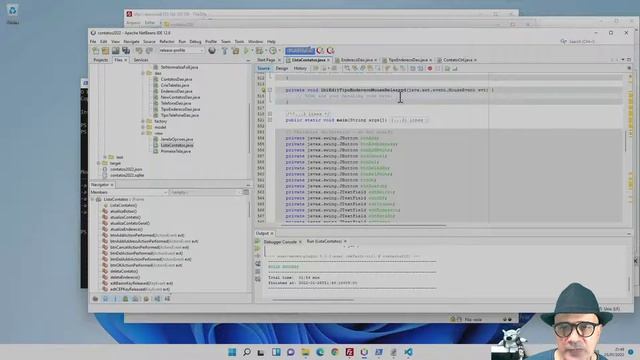The width and height of the screenshot is (640, 360).
Task: Click the Output panel horizontal scrollbar
Action: coord(313,300)
